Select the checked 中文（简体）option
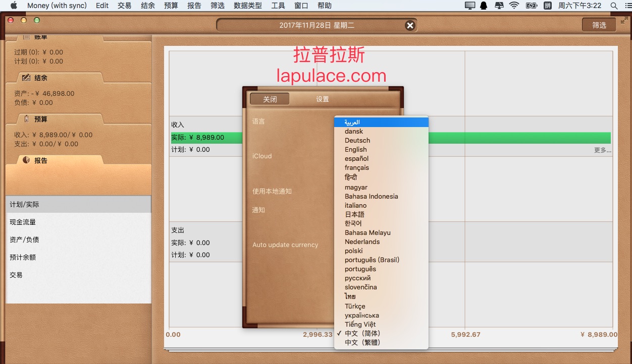 coord(362,333)
